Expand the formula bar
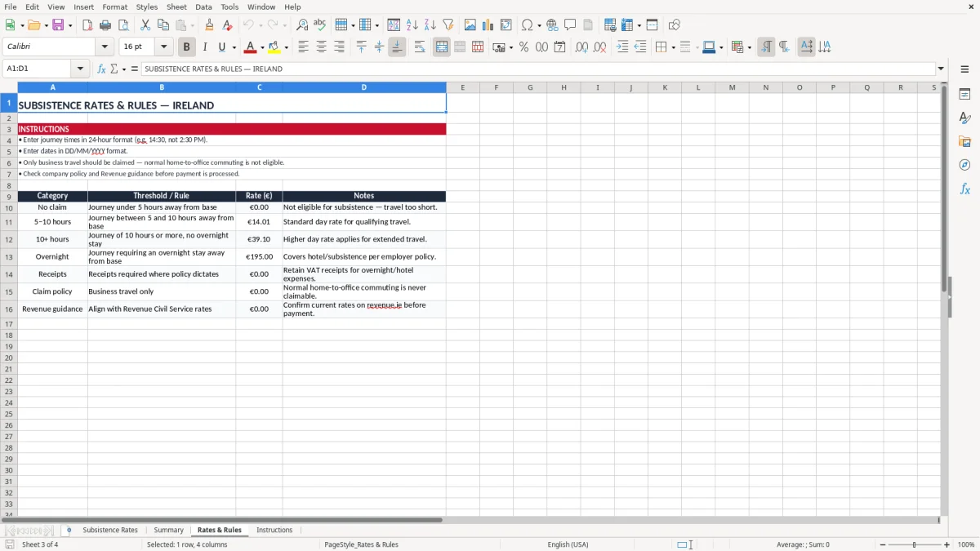The height and width of the screenshot is (551, 980). click(x=941, y=69)
